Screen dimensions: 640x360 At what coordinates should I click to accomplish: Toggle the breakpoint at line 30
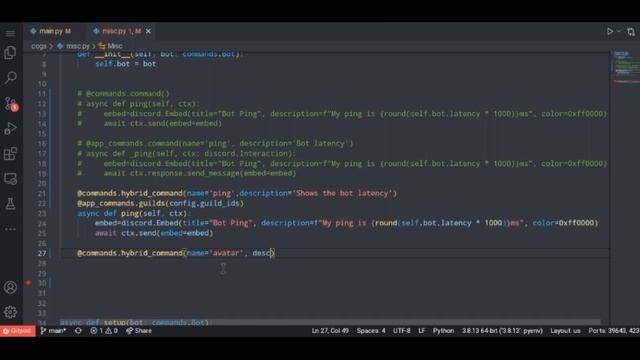[28, 283]
